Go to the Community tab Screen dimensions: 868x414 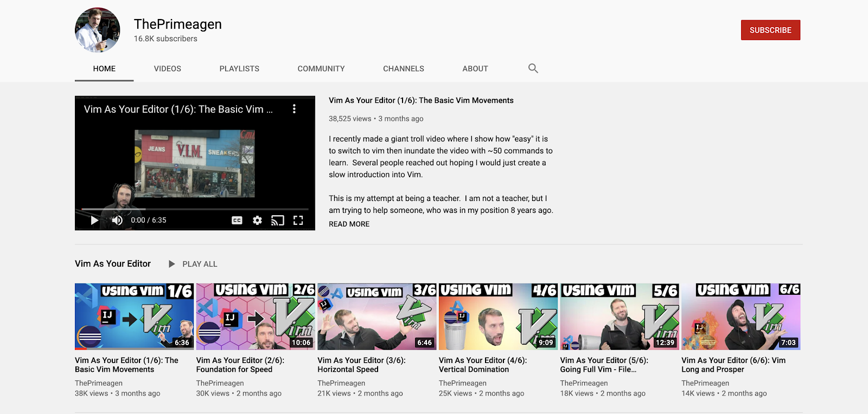[321, 69]
